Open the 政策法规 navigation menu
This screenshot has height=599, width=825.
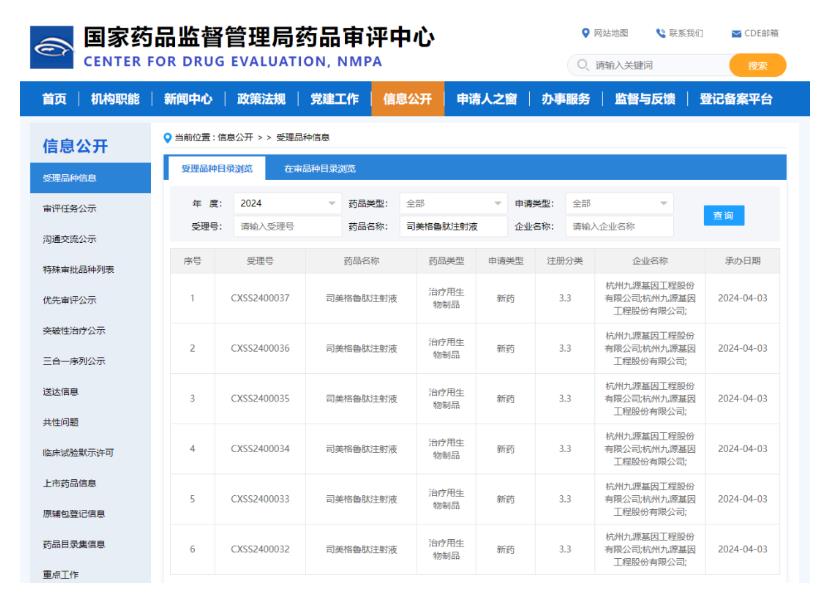(260, 98)
